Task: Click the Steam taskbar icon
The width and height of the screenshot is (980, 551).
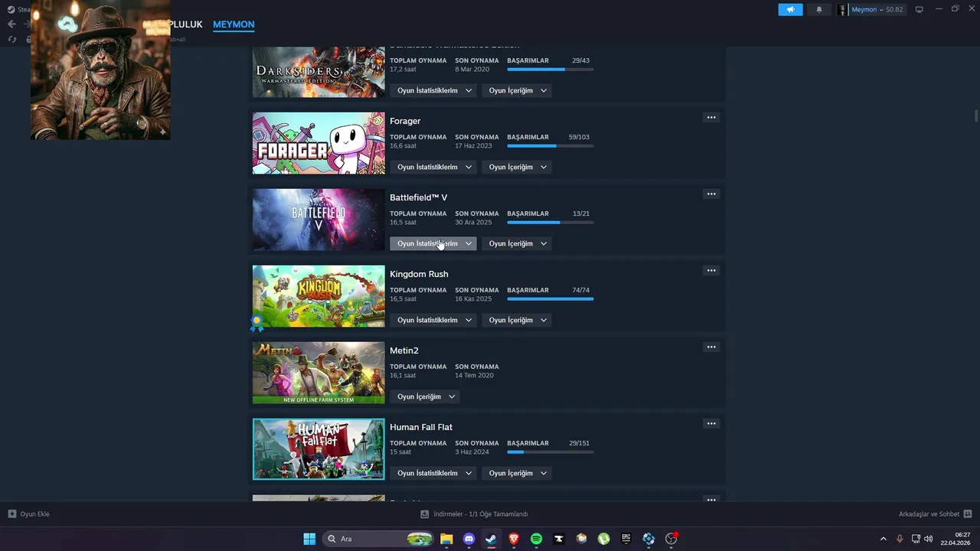Action: pos(491,539)
